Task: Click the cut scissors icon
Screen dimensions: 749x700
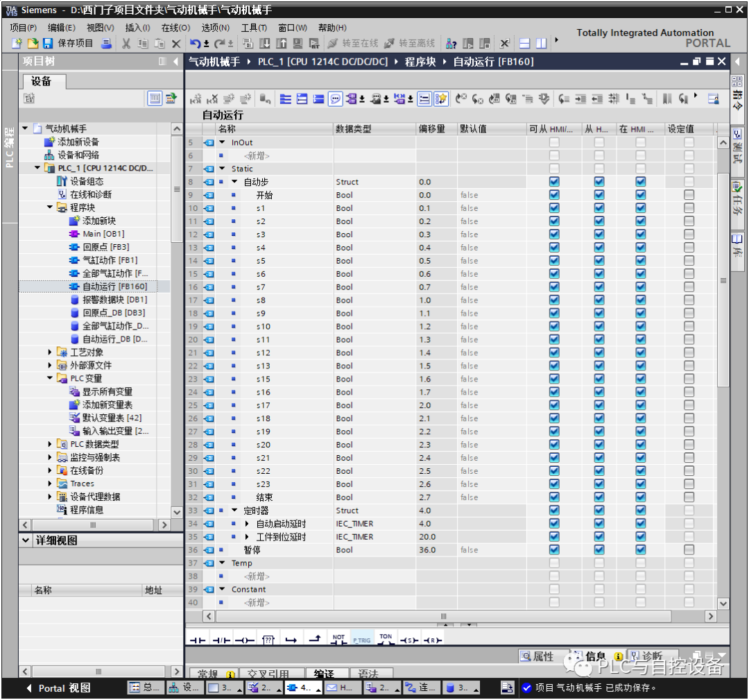Action: click(126, 44)
